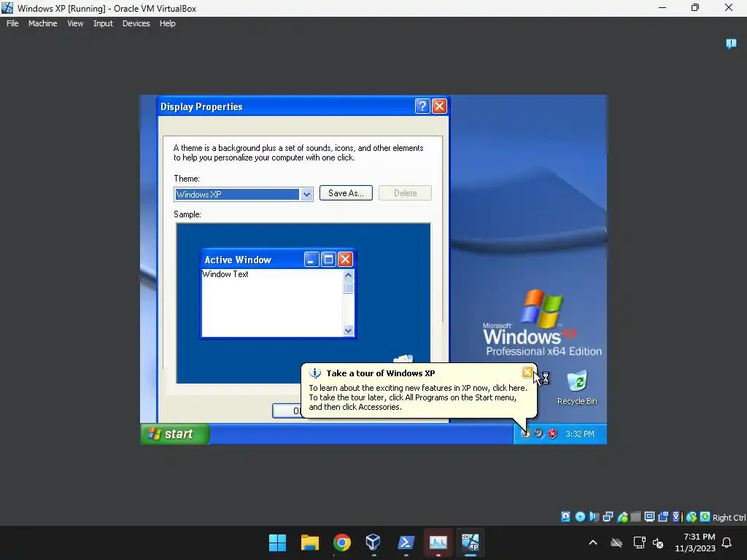
Task: Click the Windows XP VM taskbar icon
Action: (x=471, y=542)
